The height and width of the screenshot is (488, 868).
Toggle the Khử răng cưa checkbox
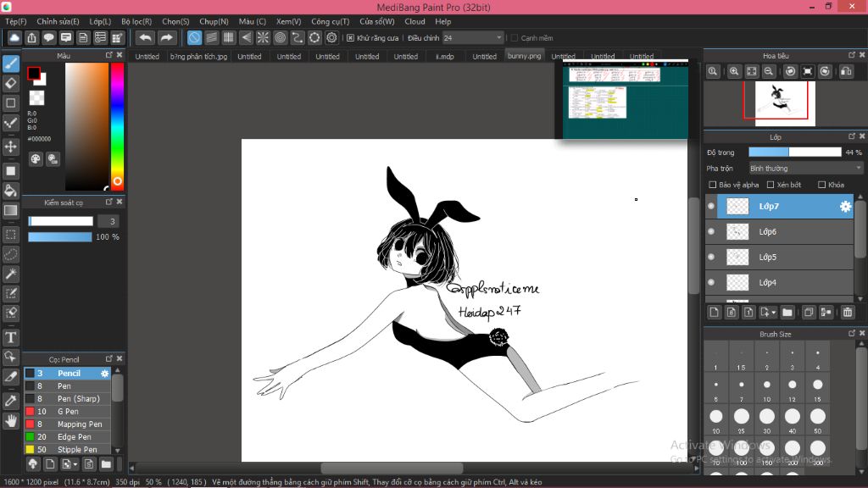pyautogui.click(x=350, y=38)
